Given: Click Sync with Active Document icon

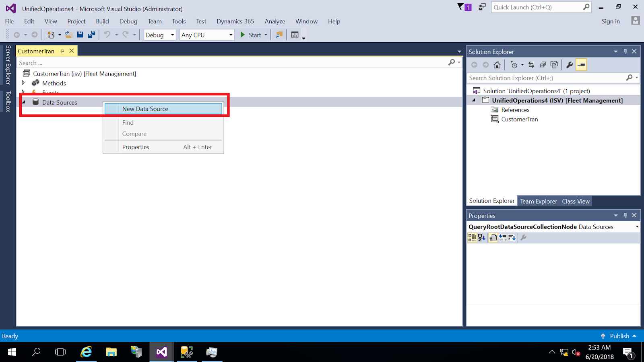Looking at the screenshot, I should [x=531, y=65].
